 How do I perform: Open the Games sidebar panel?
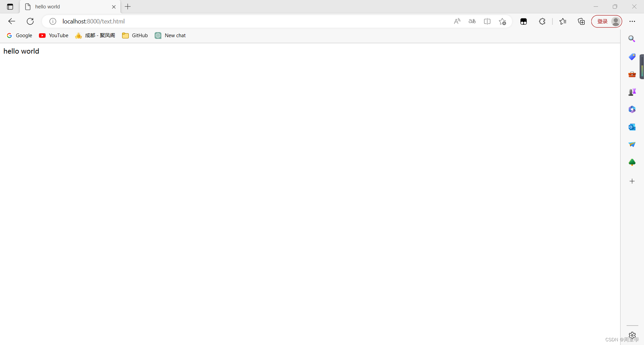pos(632,92)
